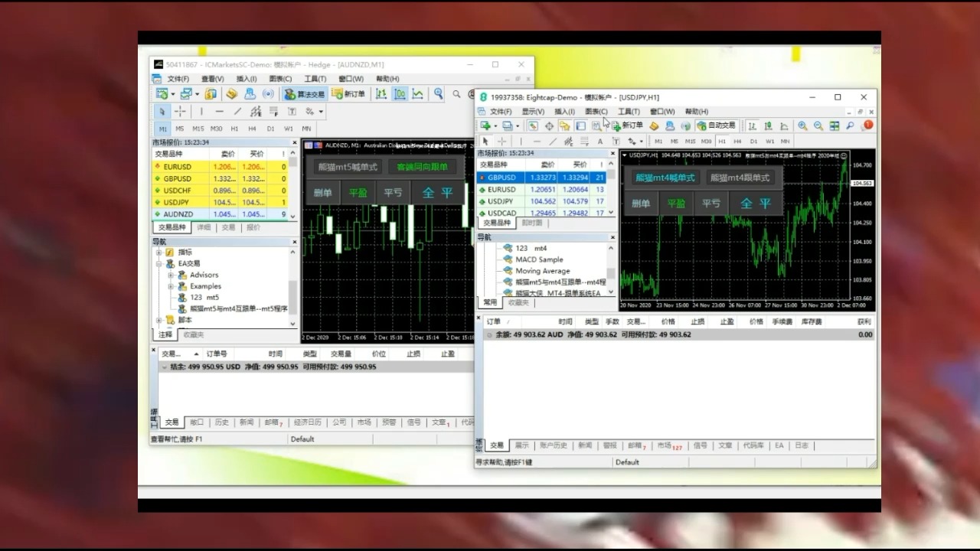Switch MT5 chart to candlestick display icon
Screen dimensions: 980x551
pyautogui.click(x=400, y=94)
